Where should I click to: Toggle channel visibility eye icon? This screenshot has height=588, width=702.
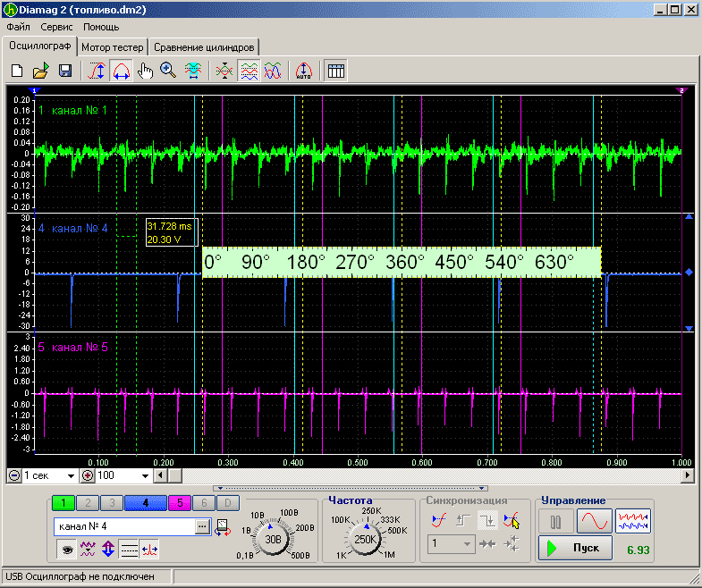coord(67,550)
